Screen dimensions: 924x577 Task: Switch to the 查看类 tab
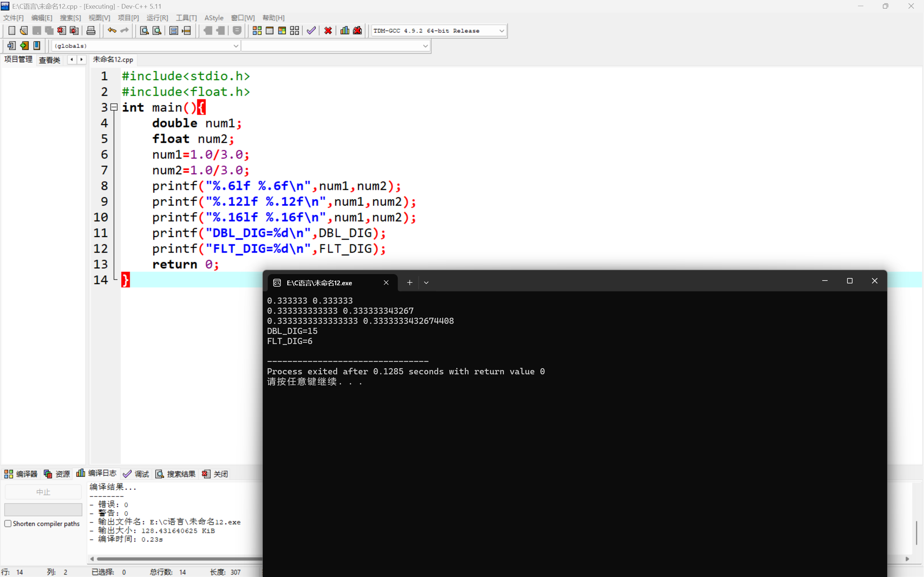[50, 60]
